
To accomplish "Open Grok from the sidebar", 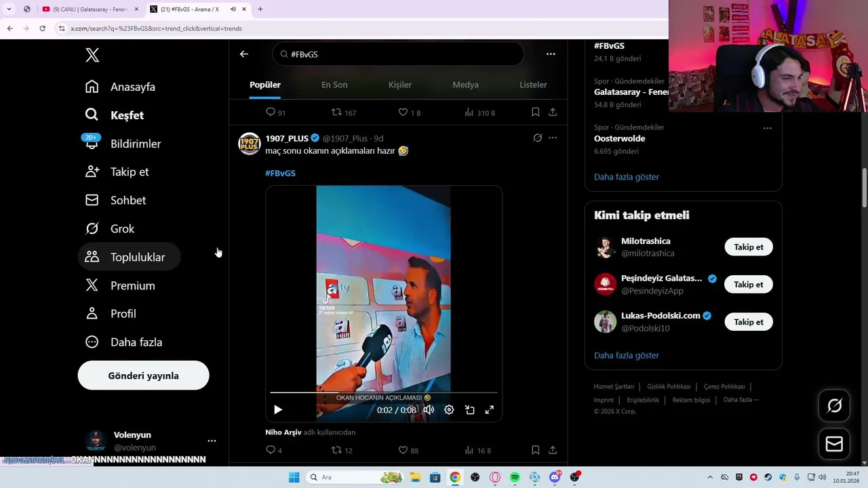I will pos(110,229).
